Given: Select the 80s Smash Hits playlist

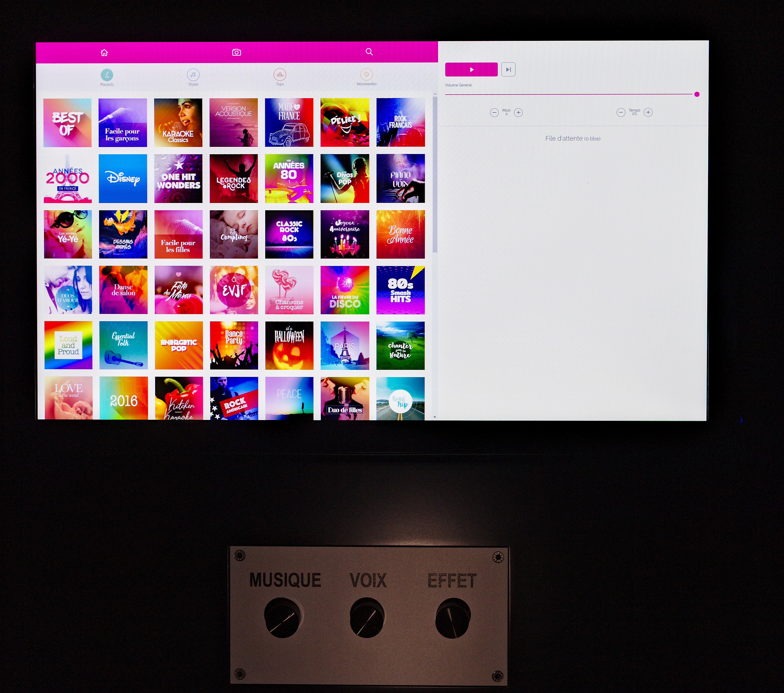Looking at the screenshot, I should 401,290.
